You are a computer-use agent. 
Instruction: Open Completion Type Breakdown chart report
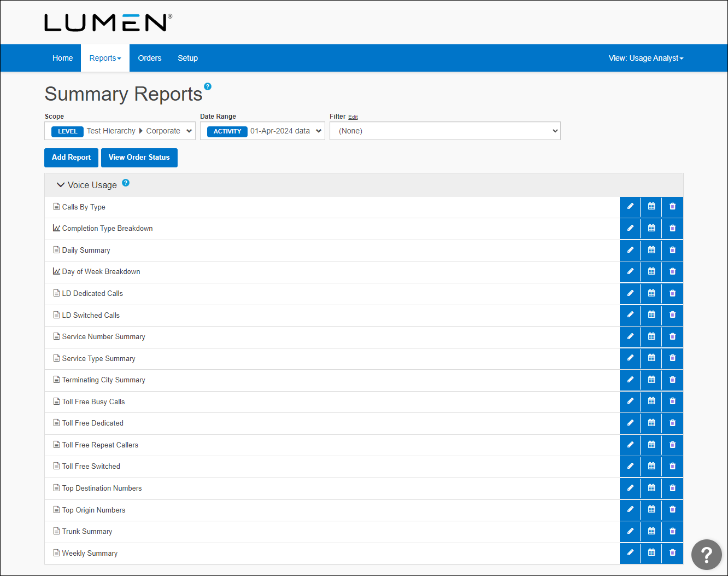[x=108, y=228]
